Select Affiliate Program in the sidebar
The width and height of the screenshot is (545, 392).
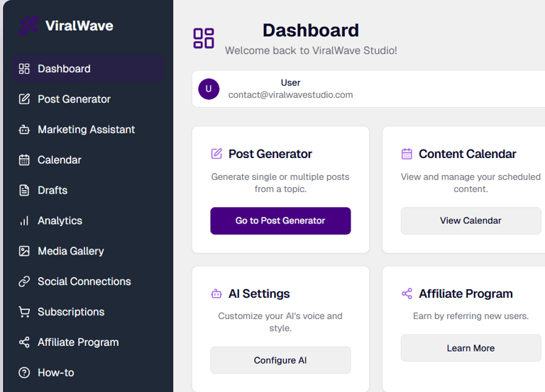tap(88, 342)
